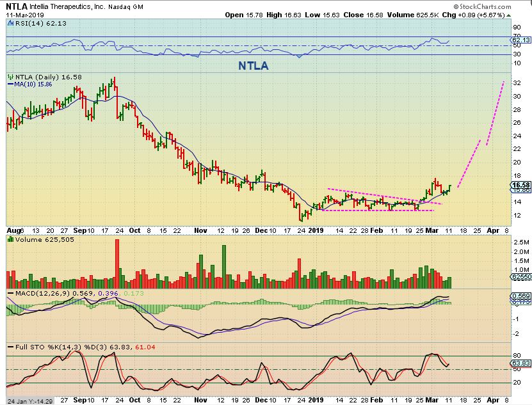
Task: Click the RSI(14) 62.13 indicator label
Action: click(x=40, y=24)
